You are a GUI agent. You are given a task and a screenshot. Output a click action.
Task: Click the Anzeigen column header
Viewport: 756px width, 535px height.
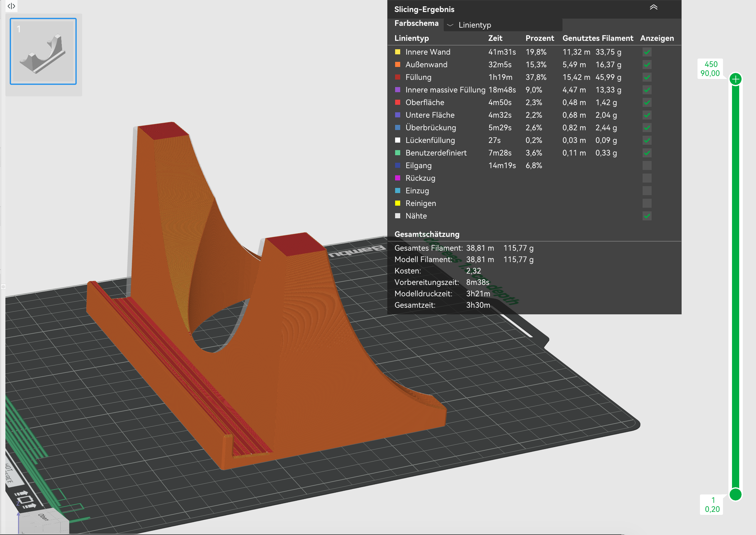pos(657,38)
